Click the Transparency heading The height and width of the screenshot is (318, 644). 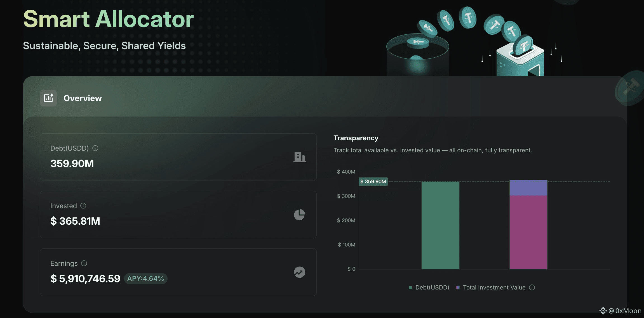click(x=356, y=138)
